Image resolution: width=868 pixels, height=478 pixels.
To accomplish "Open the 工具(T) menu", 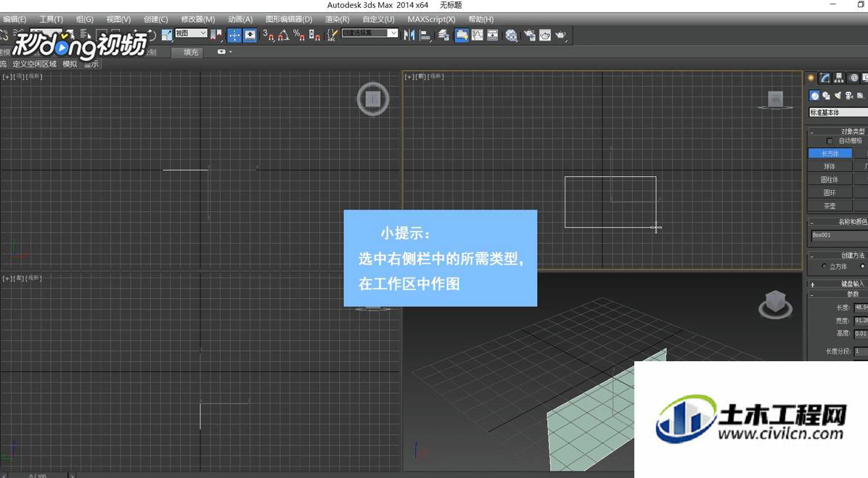I will [51, 20].
